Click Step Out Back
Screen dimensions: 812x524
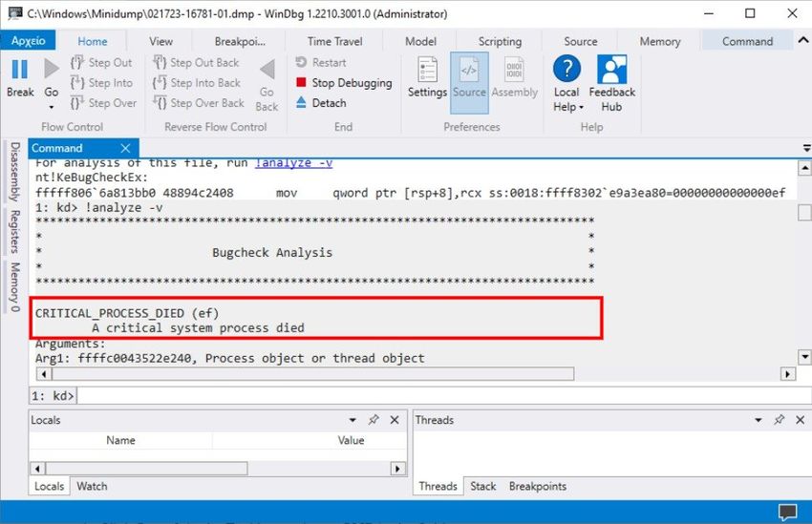pos(196,63)
